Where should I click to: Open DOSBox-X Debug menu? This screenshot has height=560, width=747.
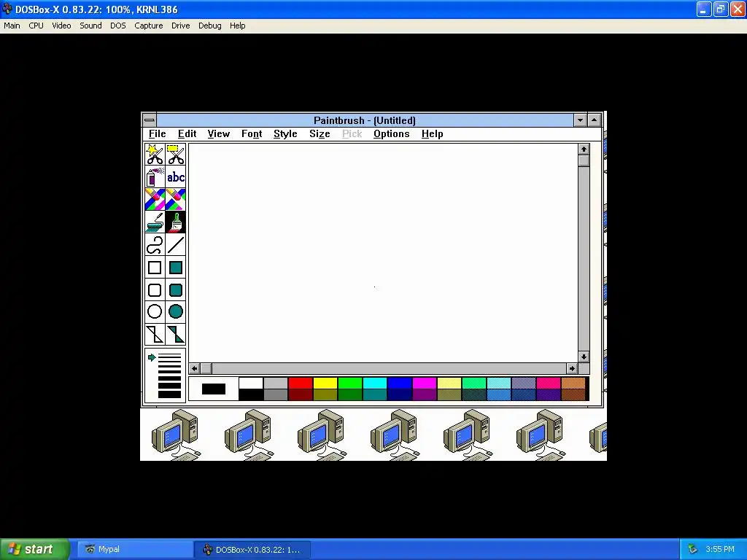pos(210,26)
